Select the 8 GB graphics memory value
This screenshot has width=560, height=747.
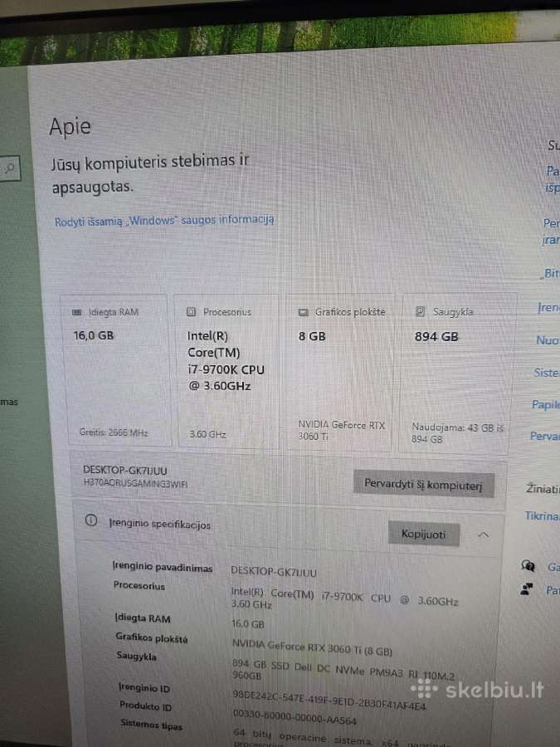pyautogui.click(x=312, y=336)
